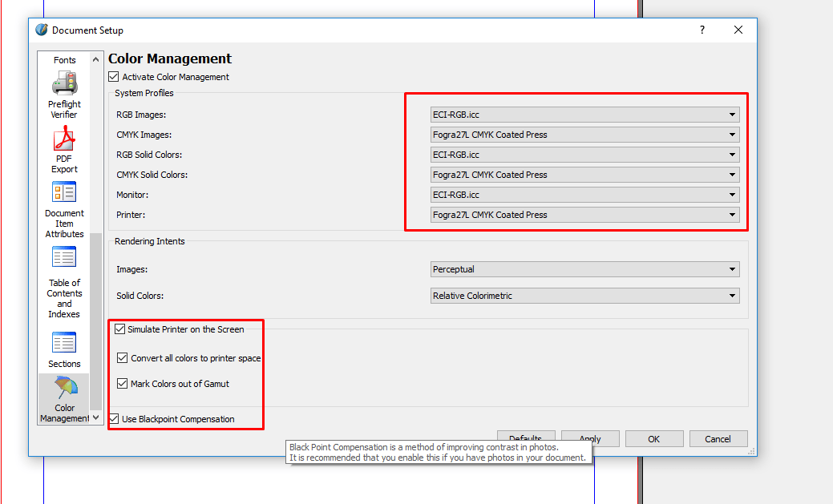Confirm settings with the OK button
Image resolution: width=833 pixels, height=504 pixels.
[654, 438]
